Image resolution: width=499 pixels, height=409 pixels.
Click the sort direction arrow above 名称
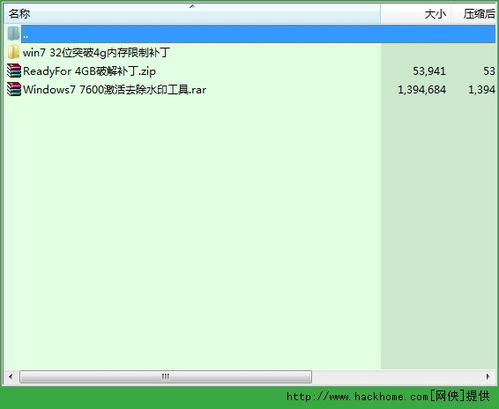[x=192, y=6]
